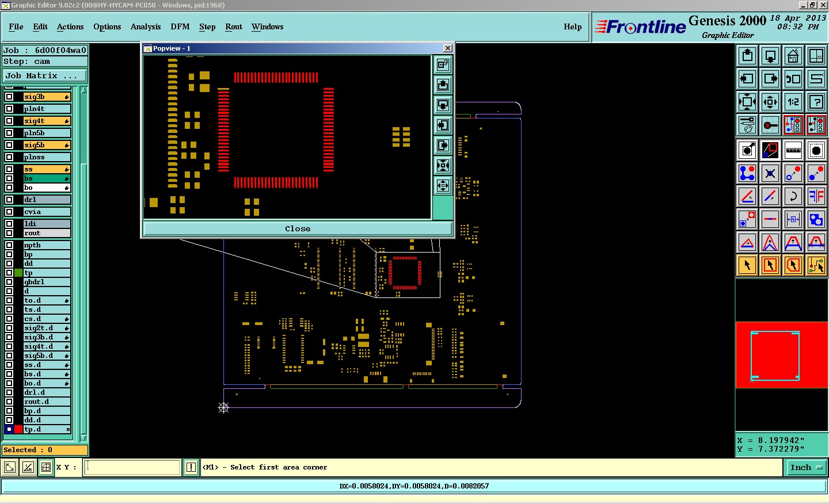
Task: Select the sig5b layer name
Action: click(x=47, y=145)
